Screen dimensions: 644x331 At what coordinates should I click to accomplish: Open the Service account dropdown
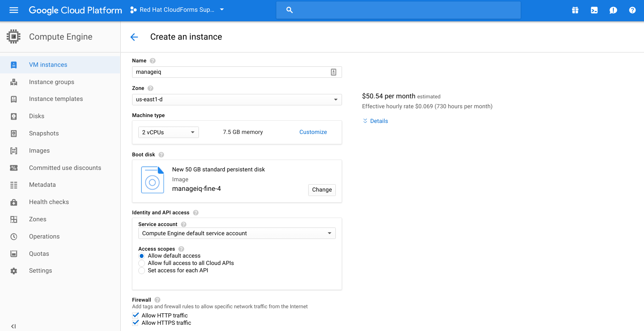pyautogui.click(x=237, y=233)
